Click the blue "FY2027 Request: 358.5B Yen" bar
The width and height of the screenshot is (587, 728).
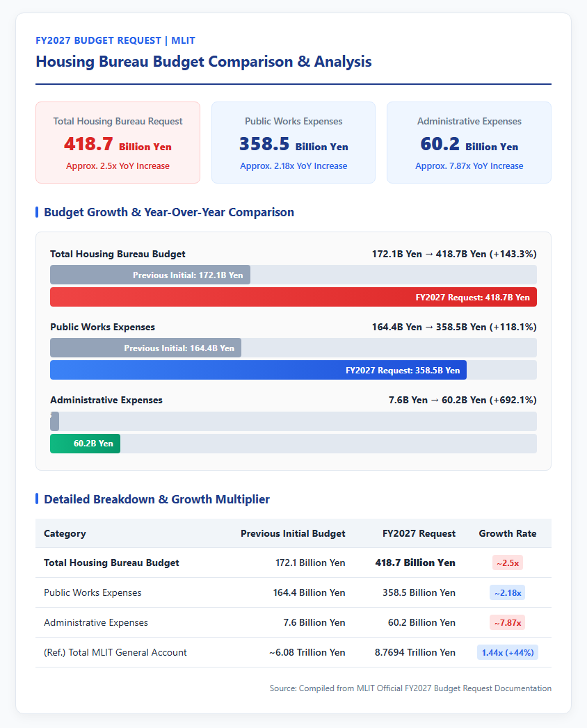coord(258,370)
